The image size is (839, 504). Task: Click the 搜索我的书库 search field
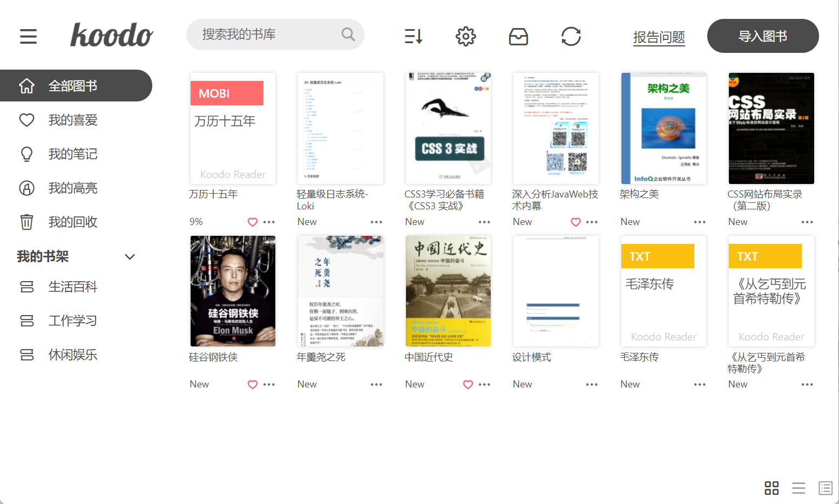(275, 35)
